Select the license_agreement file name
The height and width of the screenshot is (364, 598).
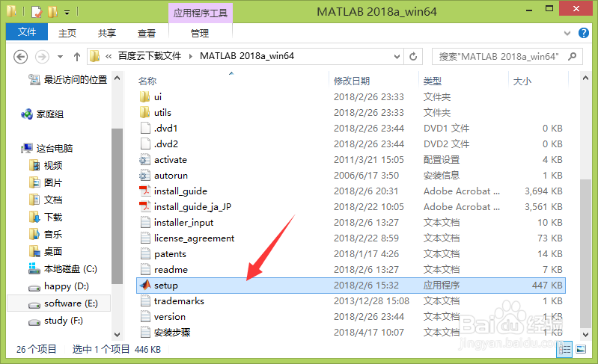tap(194, 238)
